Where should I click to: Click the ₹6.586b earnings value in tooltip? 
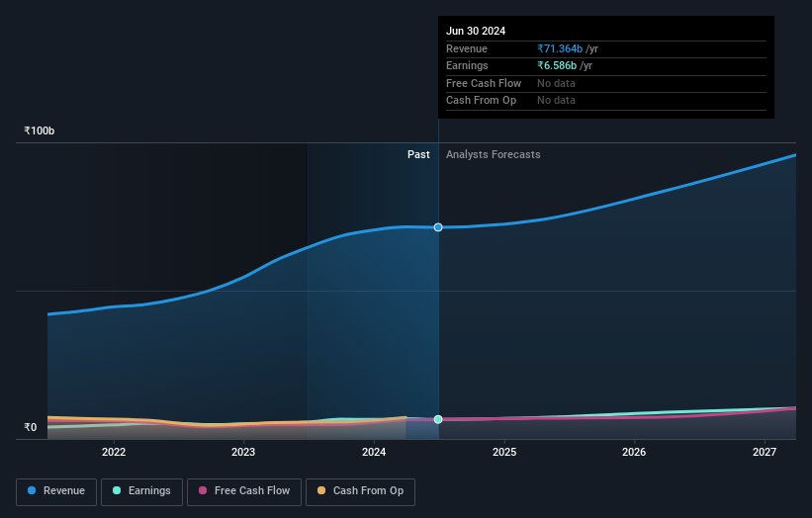(557, 65)
